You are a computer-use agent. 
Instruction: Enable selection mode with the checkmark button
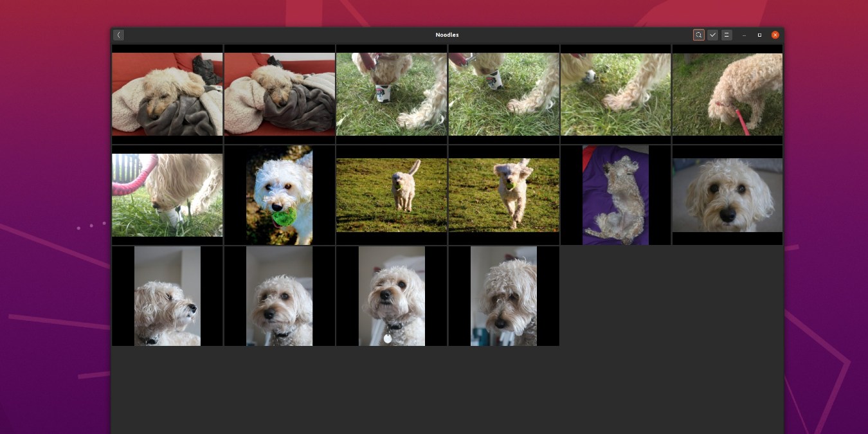pyautogui.click(x=712, y=35)
